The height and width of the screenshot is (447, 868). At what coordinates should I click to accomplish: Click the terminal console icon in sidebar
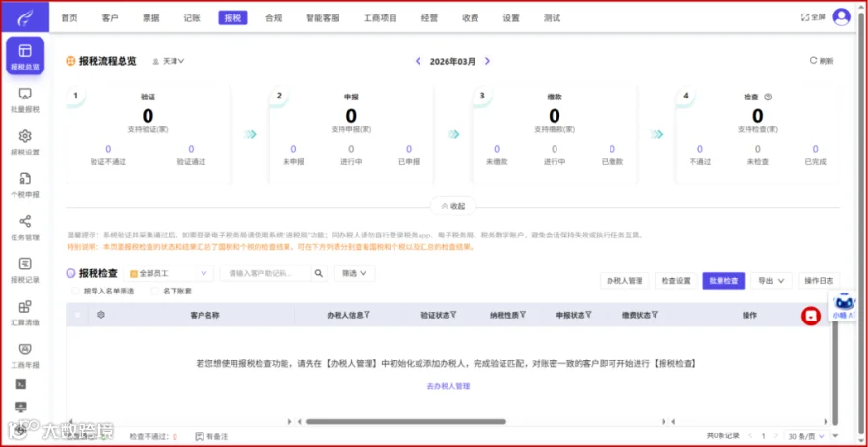click(21, 384)
